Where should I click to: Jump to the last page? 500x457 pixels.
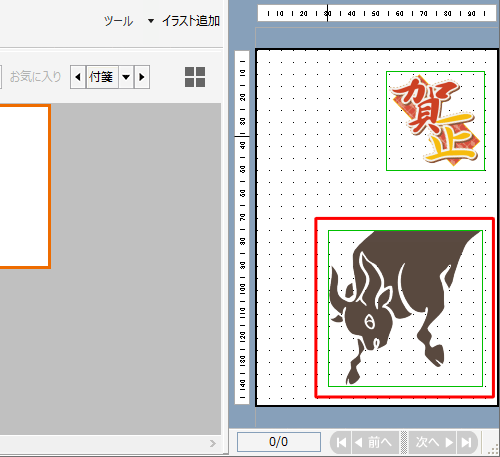point(467,443)
